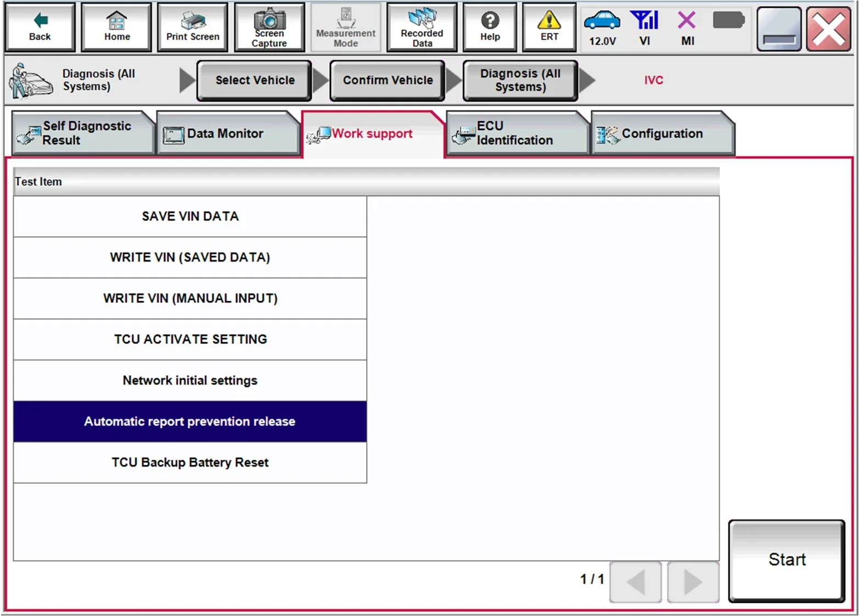The image size is (859, 616).
Task: Click the Confirm Vehicle step button
Action: point(388,81)
